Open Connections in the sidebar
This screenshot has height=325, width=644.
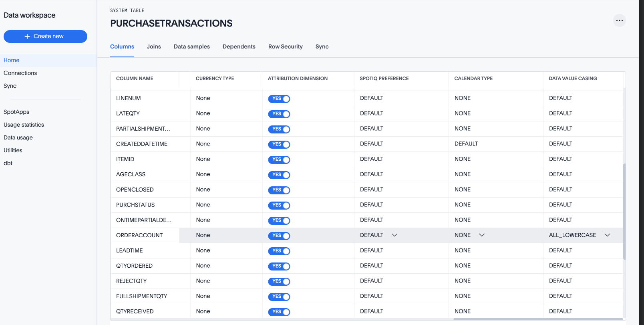pos(20,73)
